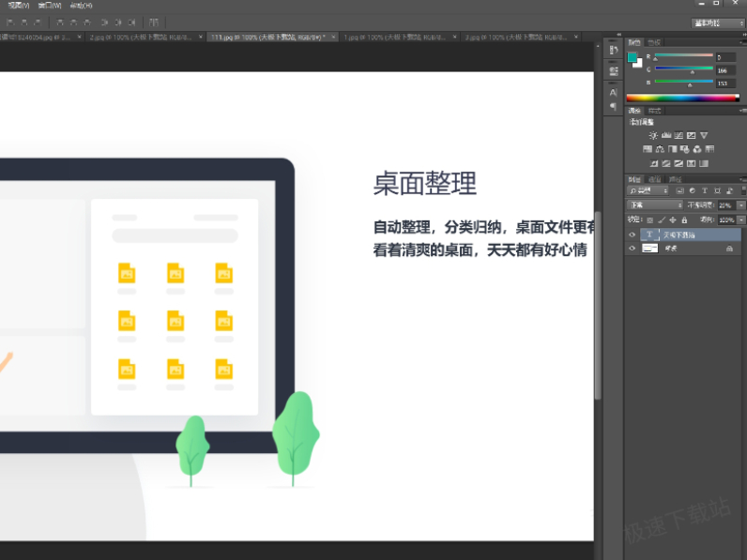The width and height of the screenshot is (747, 560).
Task: Open the Layers panel flyout menu
Action: click(x=743, y=179)
